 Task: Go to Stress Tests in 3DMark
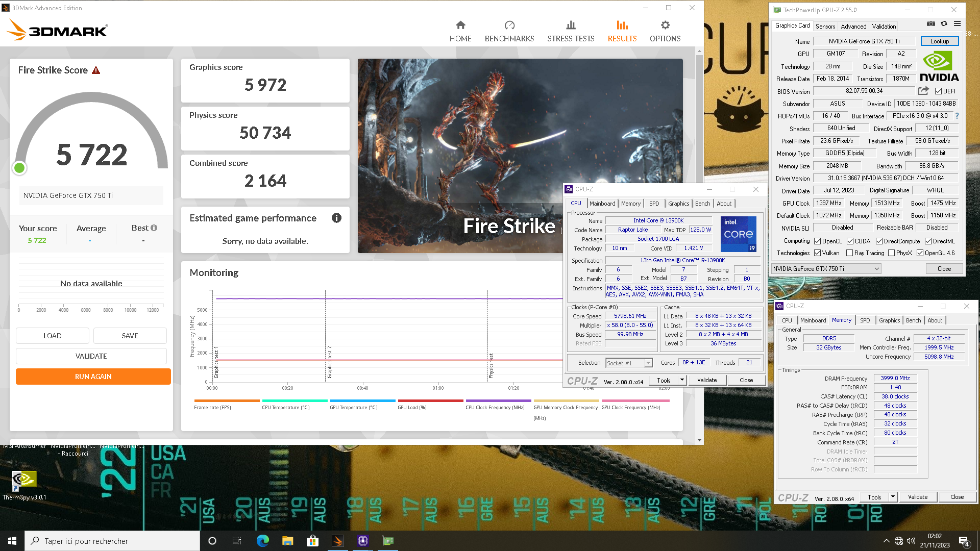click(571, 32)
